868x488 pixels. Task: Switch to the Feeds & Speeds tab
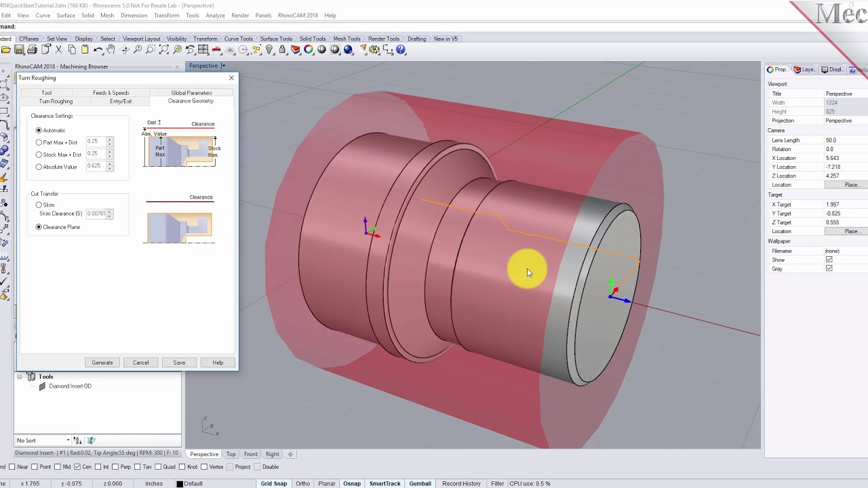coord(111,93)
